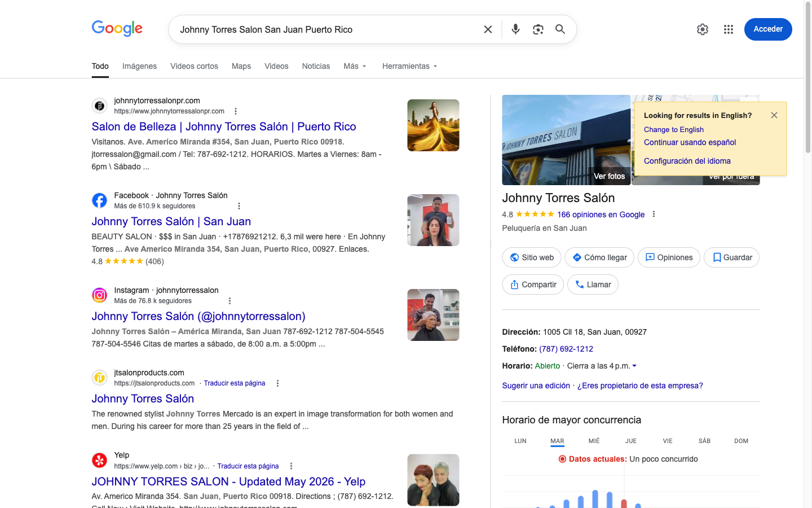
Task: Go to Google homepage via logo
Action: tap(117, 28)
